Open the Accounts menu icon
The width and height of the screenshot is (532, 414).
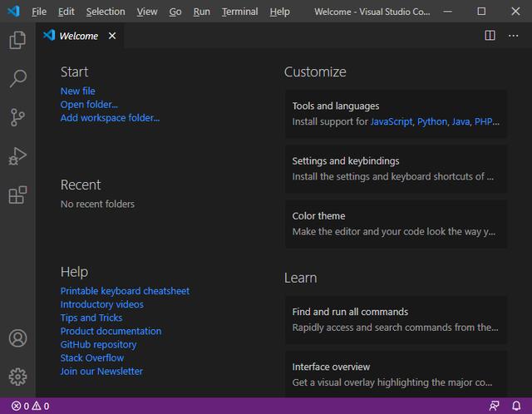pos(17,338)
